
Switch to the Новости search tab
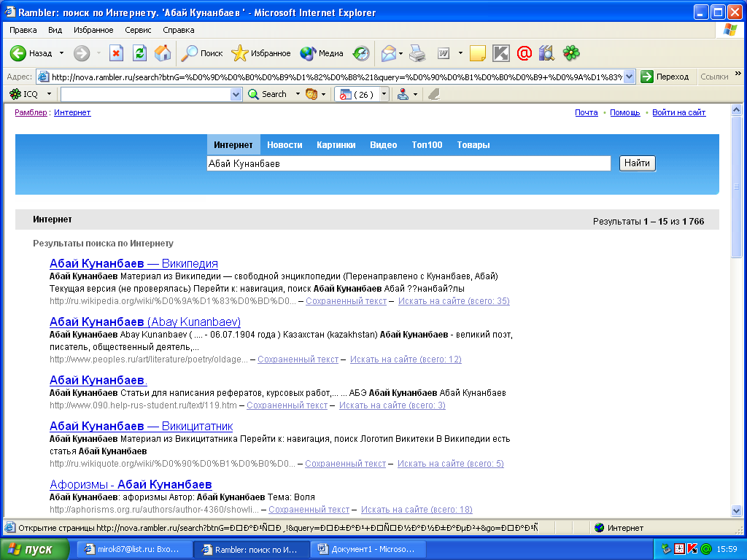285,145
